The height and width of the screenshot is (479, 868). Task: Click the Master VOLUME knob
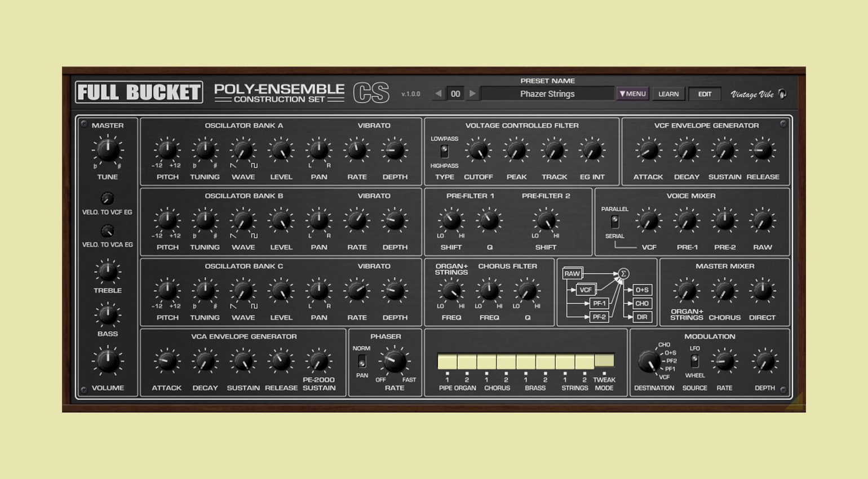107,361
